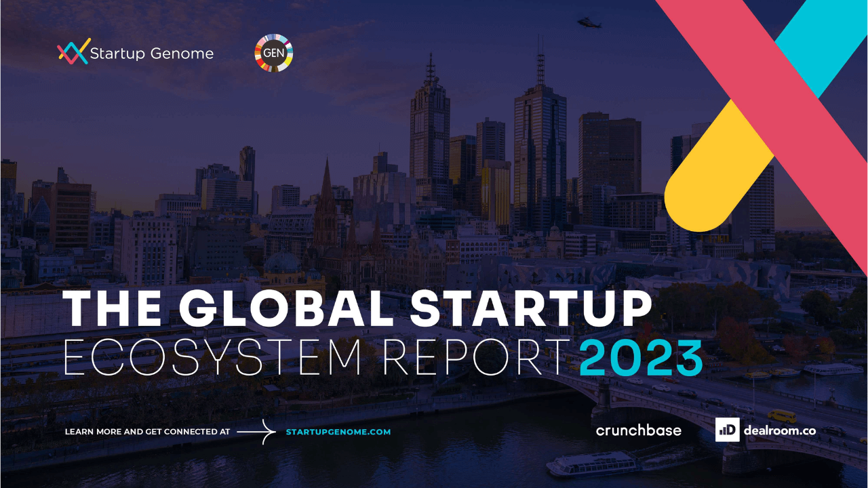Click the crunchbase logo
Screen dimensions: 868x488
coord(639,430)
